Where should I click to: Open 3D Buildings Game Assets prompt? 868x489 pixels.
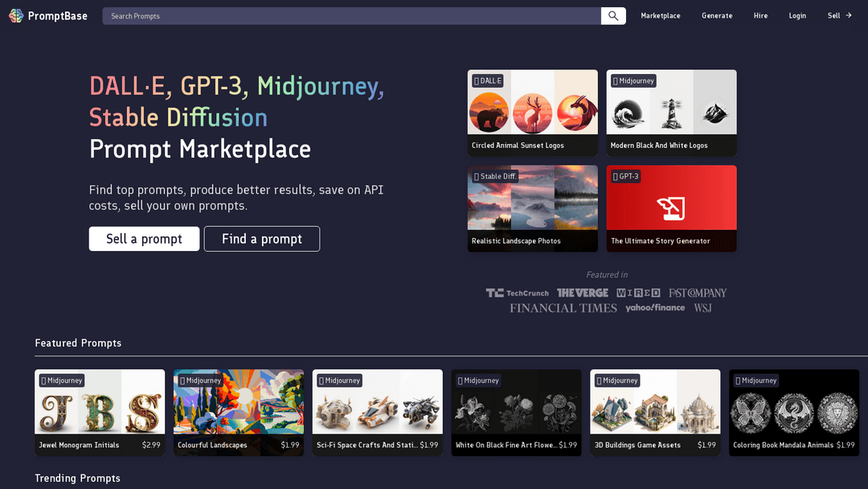(x=656, y=413)
